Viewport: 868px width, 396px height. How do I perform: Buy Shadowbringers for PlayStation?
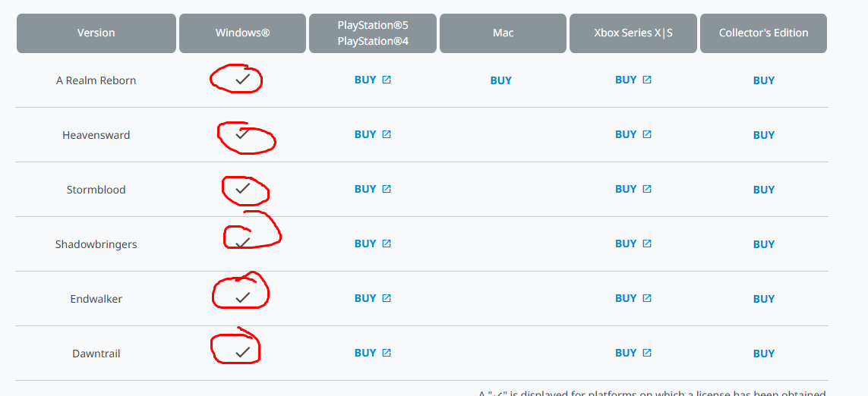pyautogui.click(x=365, y=244)
